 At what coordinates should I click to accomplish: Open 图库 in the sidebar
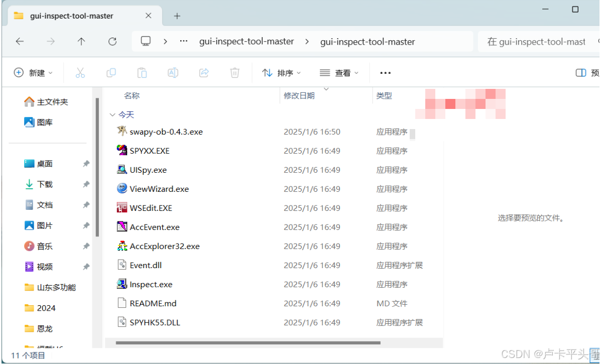(x=38, y=122)
